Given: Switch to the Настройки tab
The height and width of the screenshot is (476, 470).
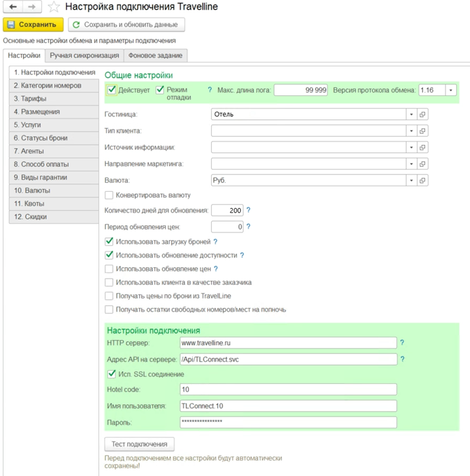Looking at the screenshot, I should tap(24, 56).
